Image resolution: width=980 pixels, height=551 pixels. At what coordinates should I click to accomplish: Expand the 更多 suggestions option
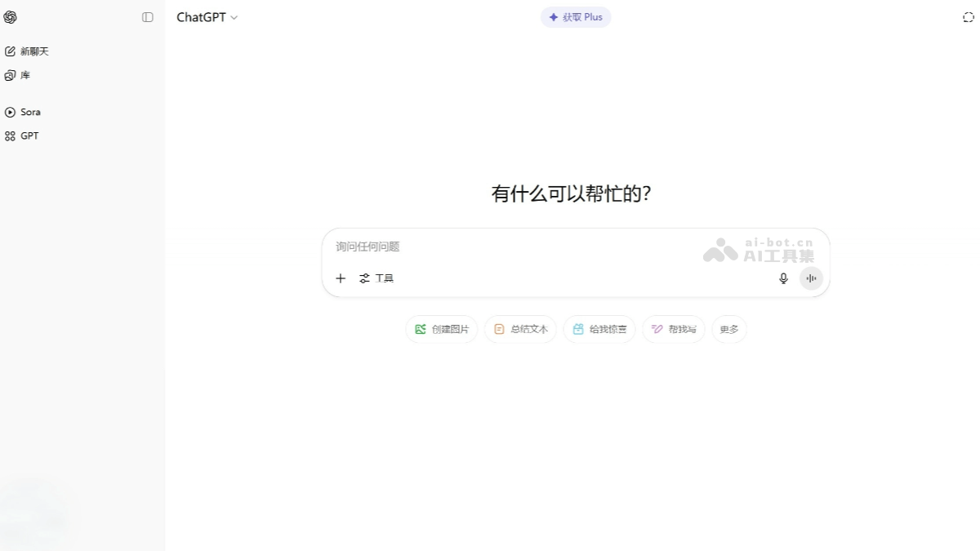tap(728, 329)
